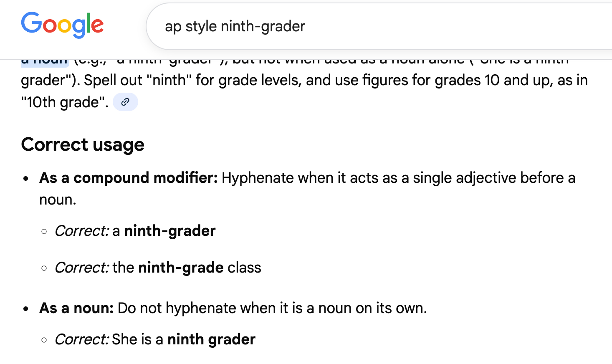Click the solid bullet before "As a noun:"
The width and height of the screenshot is (612, 364).
pyautogui.click(x=26, y=309)
